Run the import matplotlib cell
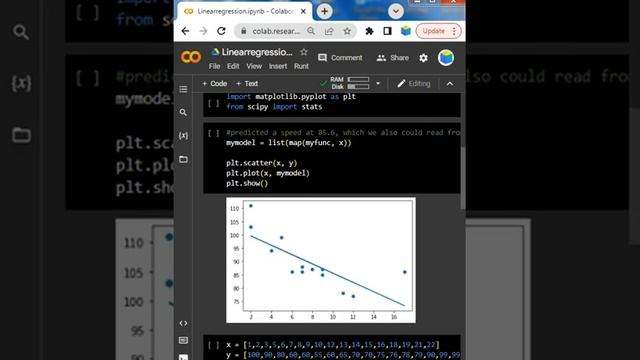This screenshot has width=640, height=360. (213, 104)
